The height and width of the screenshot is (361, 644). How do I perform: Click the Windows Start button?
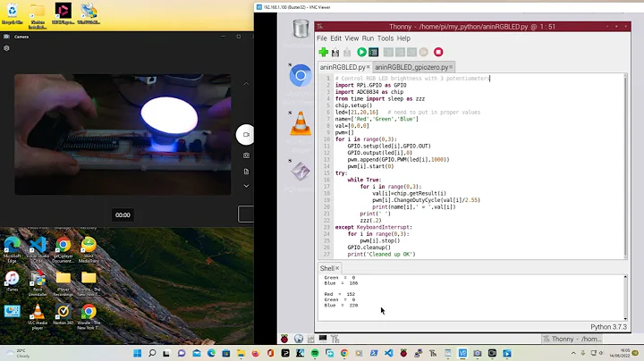[x=137, y=353]
